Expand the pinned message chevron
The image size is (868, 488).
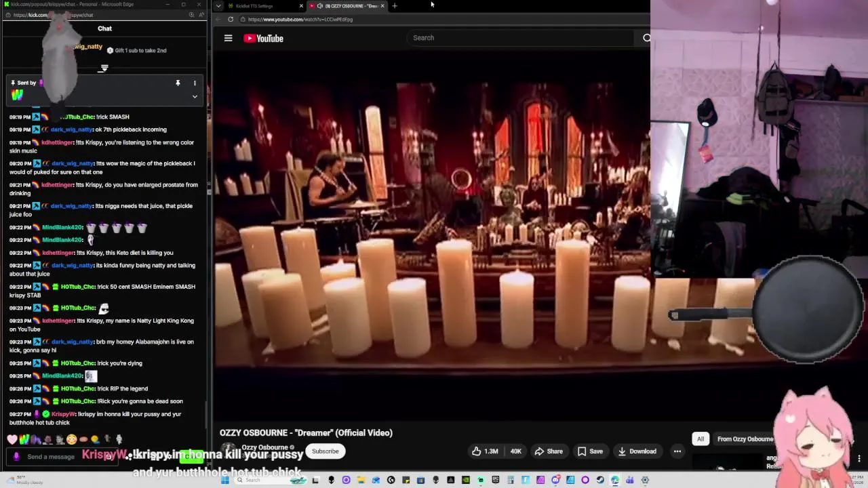point(195,96)
